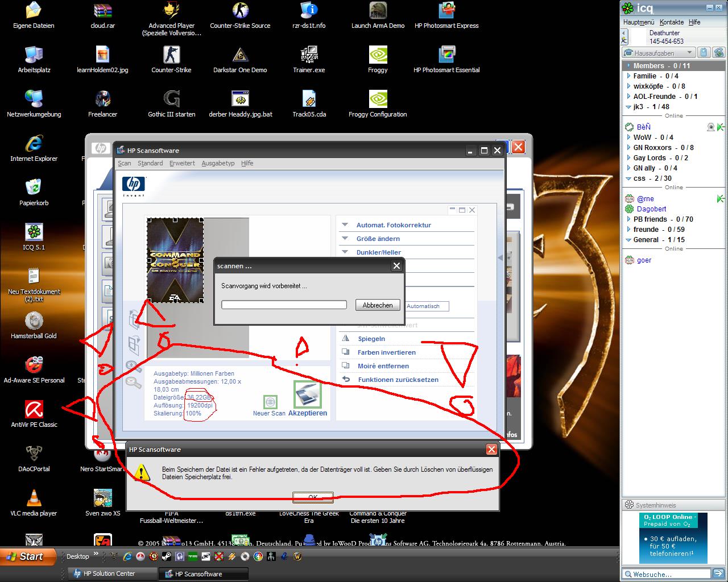The height and width of the screenshot is (582, 728).
Task: Select the Dagobert contact in ICQ
Action: pyautogui.click(x=651, y=209)
